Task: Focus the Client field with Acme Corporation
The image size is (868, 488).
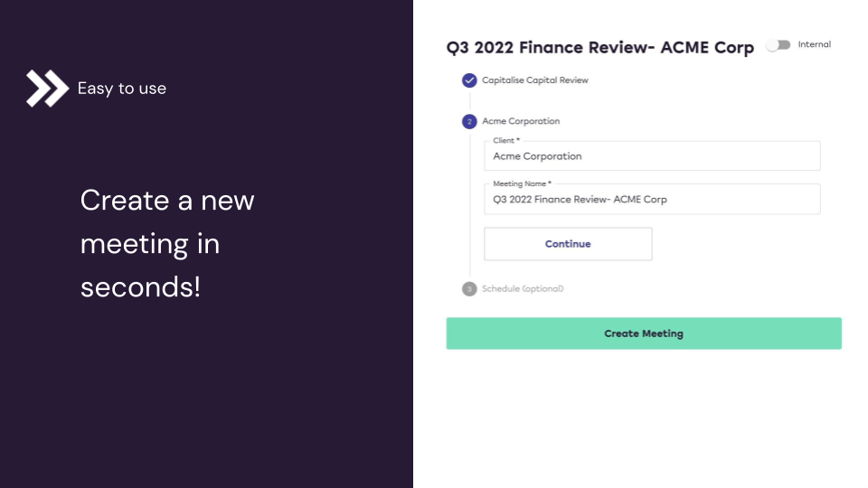Action: [x=652, y=156]
